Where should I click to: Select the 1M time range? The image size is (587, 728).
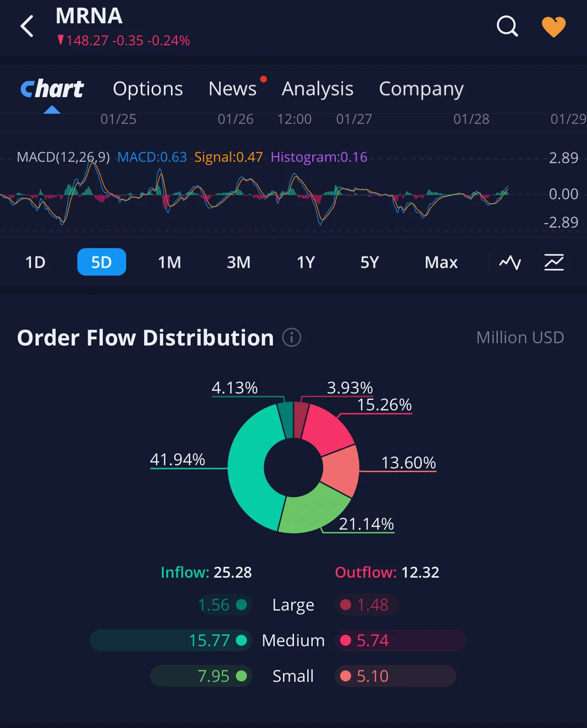point(170,262)
